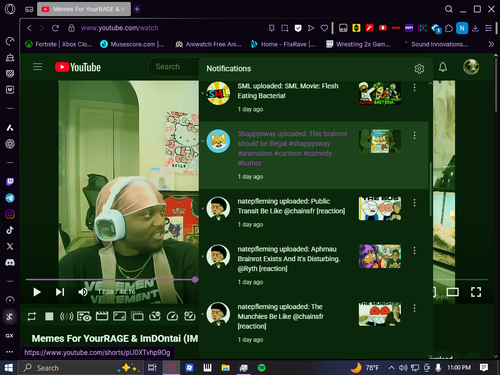Click the clapperboard icon below the video
500x375 pixels.
click(x=102, y=316)
